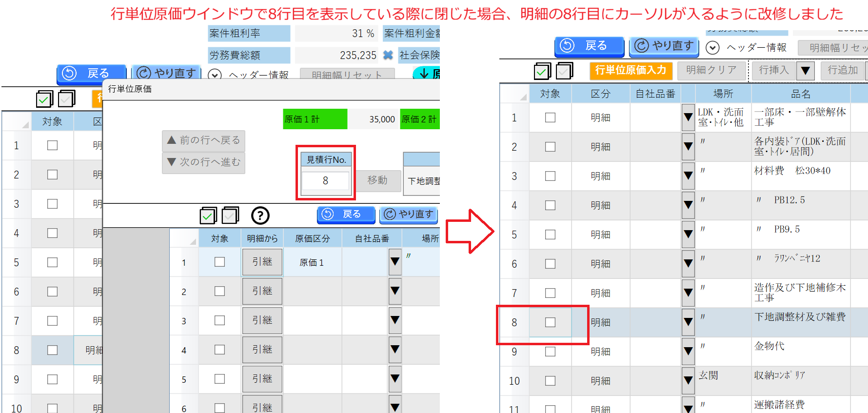Click the blue X icon beside 労務費総額 value

[388, 55]
